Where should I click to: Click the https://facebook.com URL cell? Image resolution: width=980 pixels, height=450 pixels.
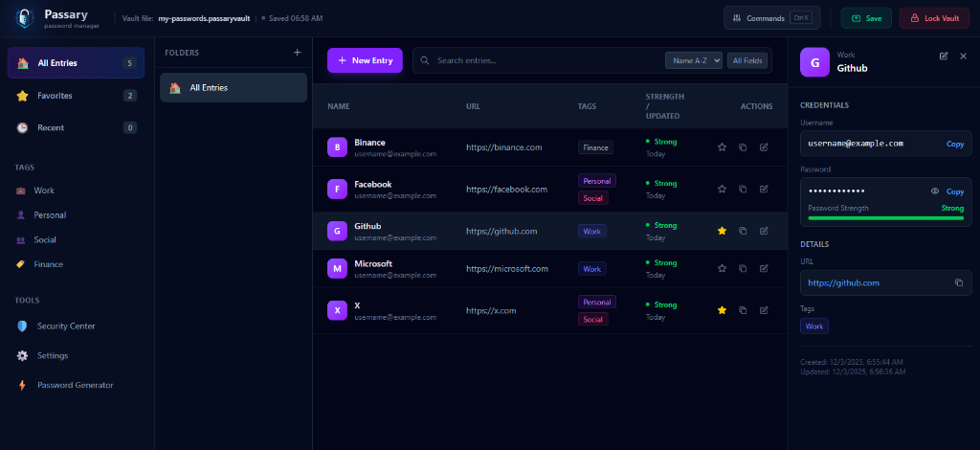pyautogui.click(x=507, y=189)
